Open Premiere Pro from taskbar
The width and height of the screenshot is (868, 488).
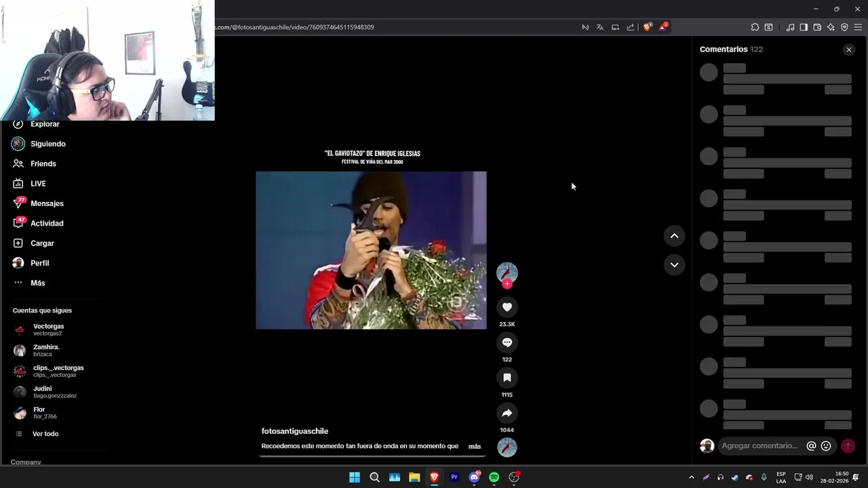pyautogui.click(x=454, y=477)
